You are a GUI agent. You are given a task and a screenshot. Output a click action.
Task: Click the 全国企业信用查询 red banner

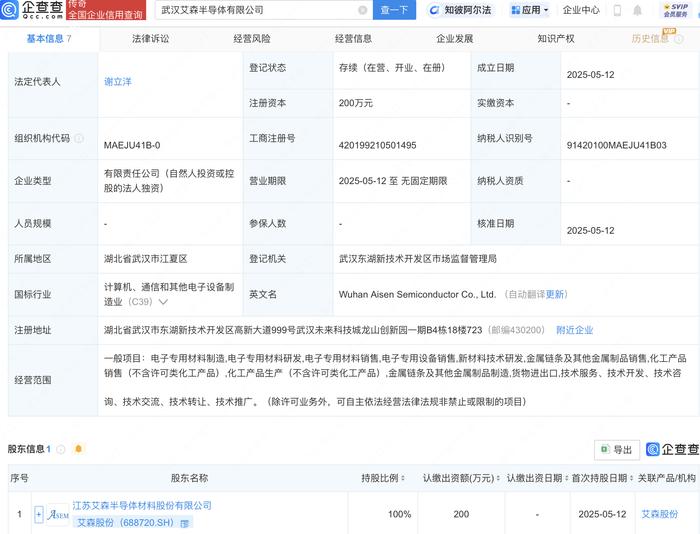coord(106,10)
